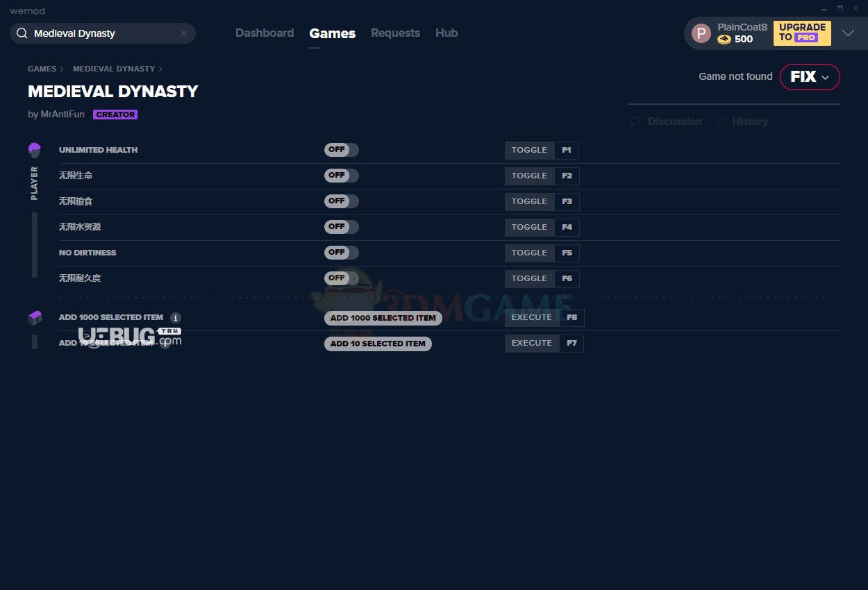Click the F8 hotkey for Add 1000
The width and height of the screenshot is (868, 590).
point(571,318)
